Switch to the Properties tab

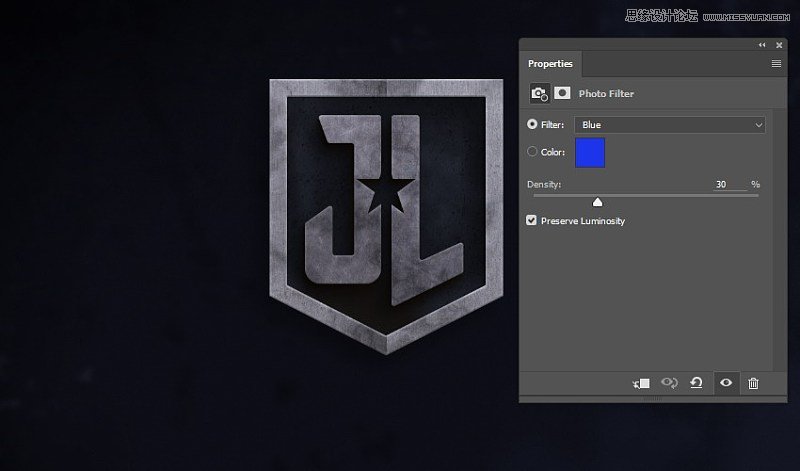[550, 64]
